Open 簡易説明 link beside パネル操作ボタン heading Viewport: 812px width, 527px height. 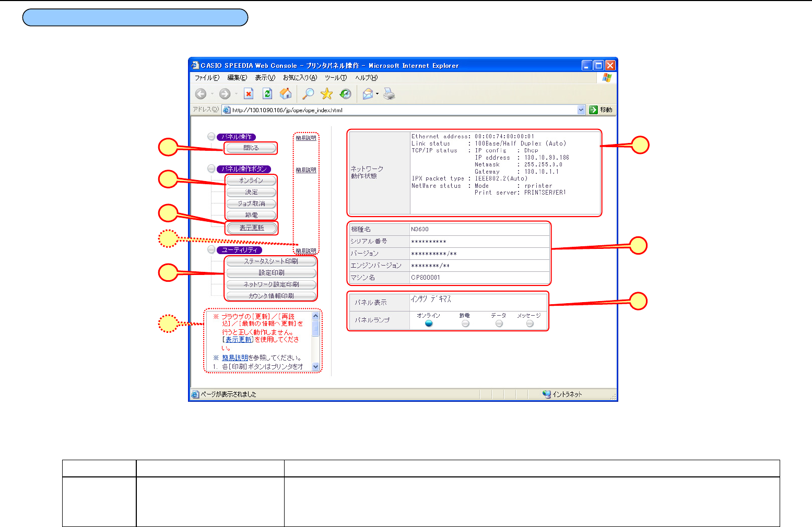click(306, 170)
